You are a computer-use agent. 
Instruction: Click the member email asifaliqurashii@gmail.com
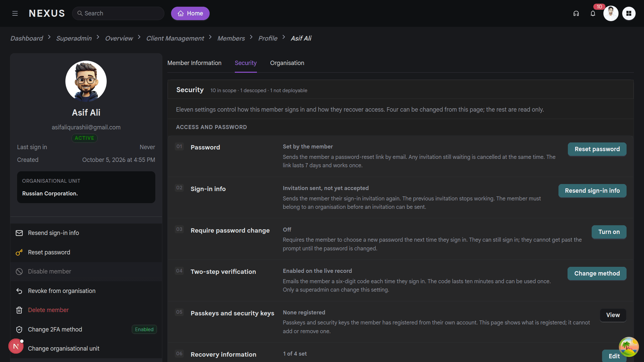(86, 127)
